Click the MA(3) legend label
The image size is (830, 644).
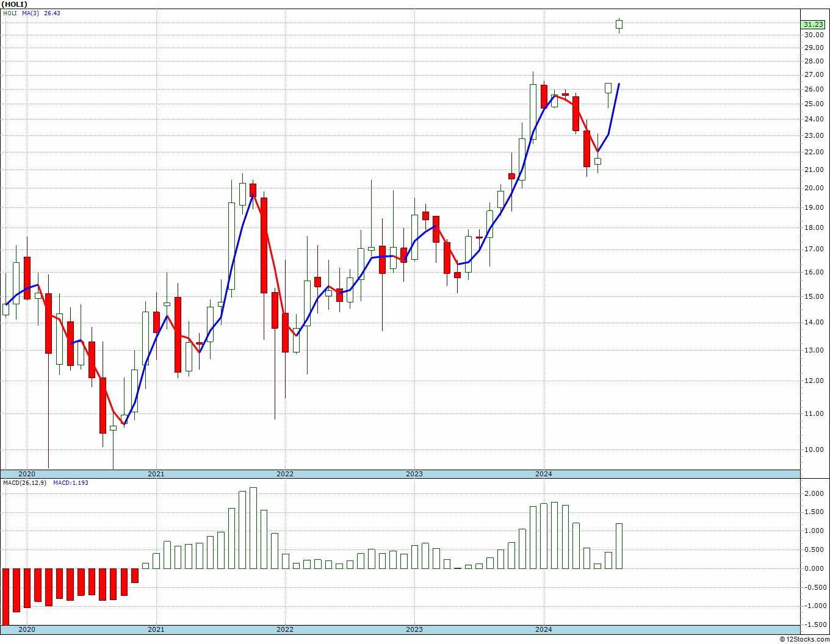(x=31, y=13)
